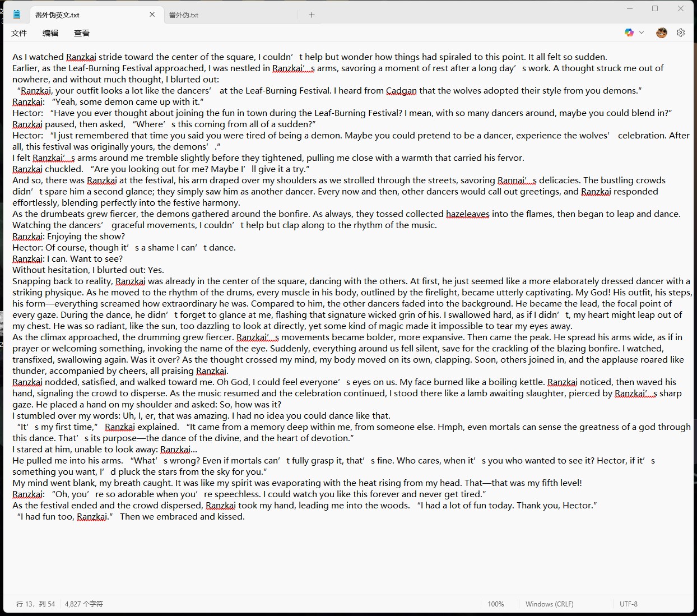Image resolution: width=697 pixels, height=616 pixels.
Task: Switch to the 番外伪.txt tab
Action: [184, 15]
